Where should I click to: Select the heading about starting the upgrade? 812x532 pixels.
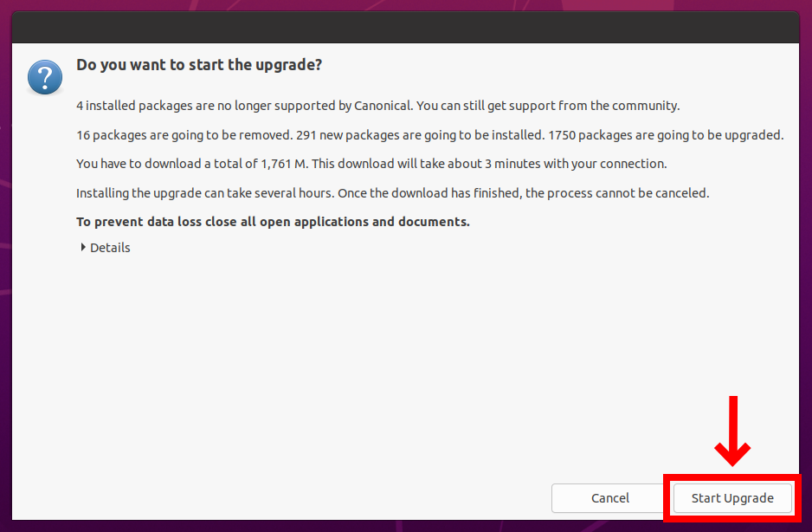click(199, 65)
